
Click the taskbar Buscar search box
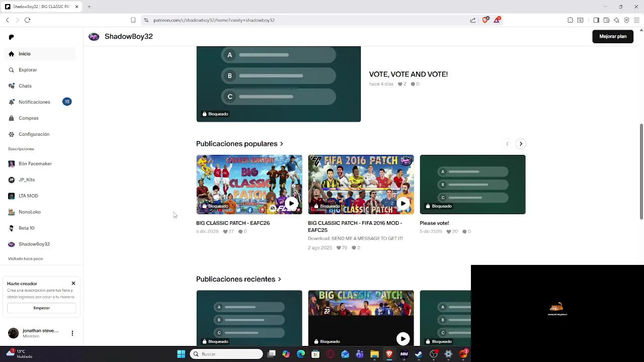226,354
